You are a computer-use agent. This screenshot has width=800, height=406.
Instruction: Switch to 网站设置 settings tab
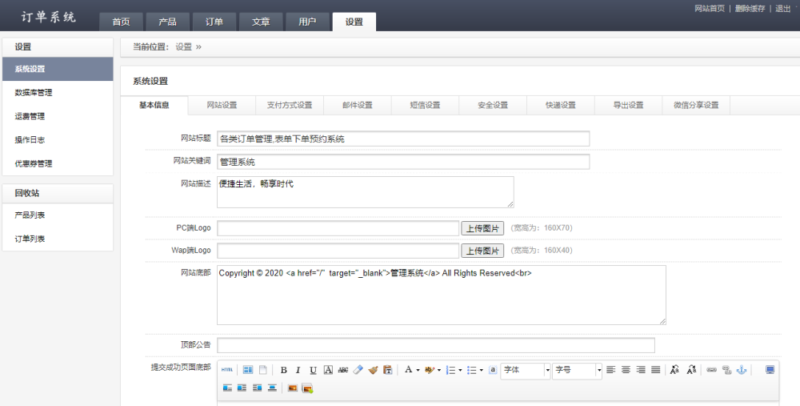point(222,105)
